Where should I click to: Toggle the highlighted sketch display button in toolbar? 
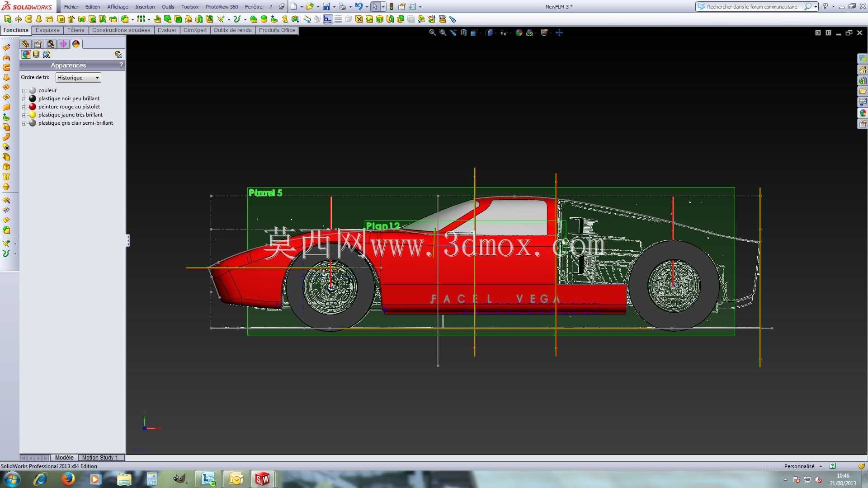[x=328, y=19]
